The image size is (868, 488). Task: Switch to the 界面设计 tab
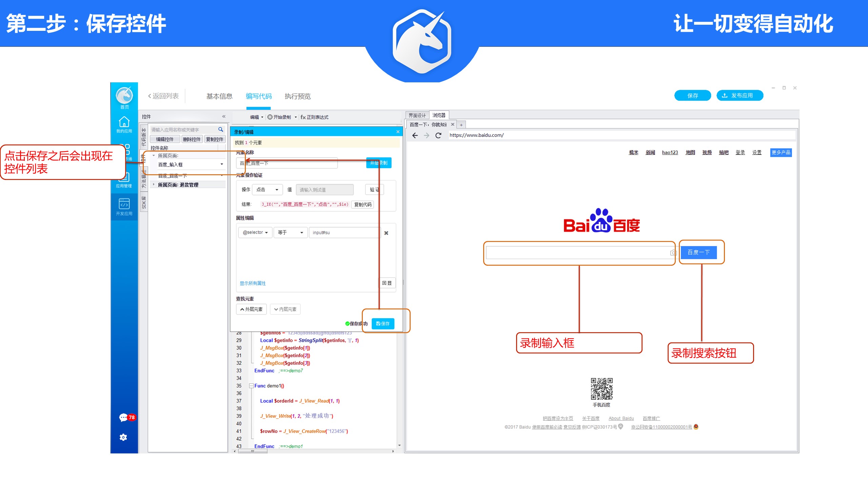pos(417,116)
